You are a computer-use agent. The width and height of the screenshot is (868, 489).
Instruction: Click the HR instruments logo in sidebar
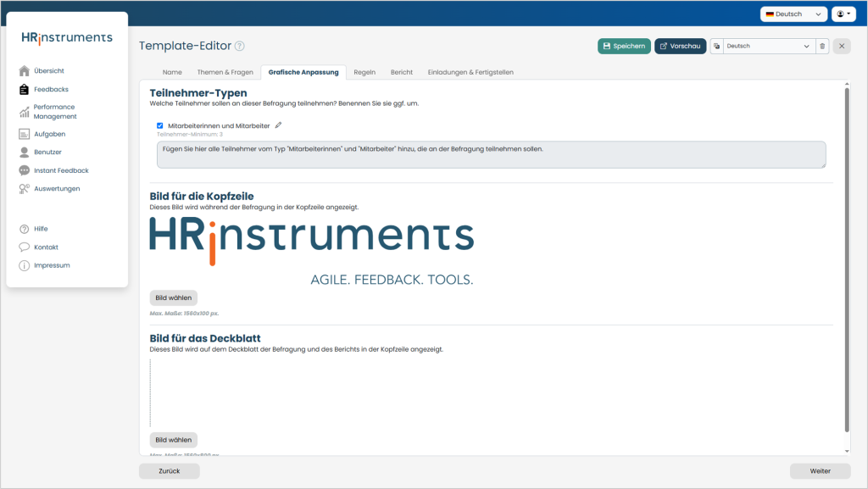pyautogui.click(x=67, y=37)
